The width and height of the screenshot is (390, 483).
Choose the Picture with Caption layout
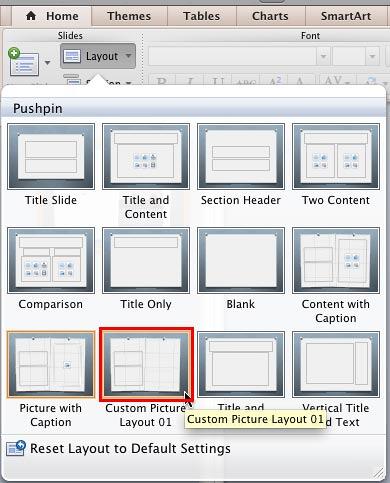coord(51,364)
